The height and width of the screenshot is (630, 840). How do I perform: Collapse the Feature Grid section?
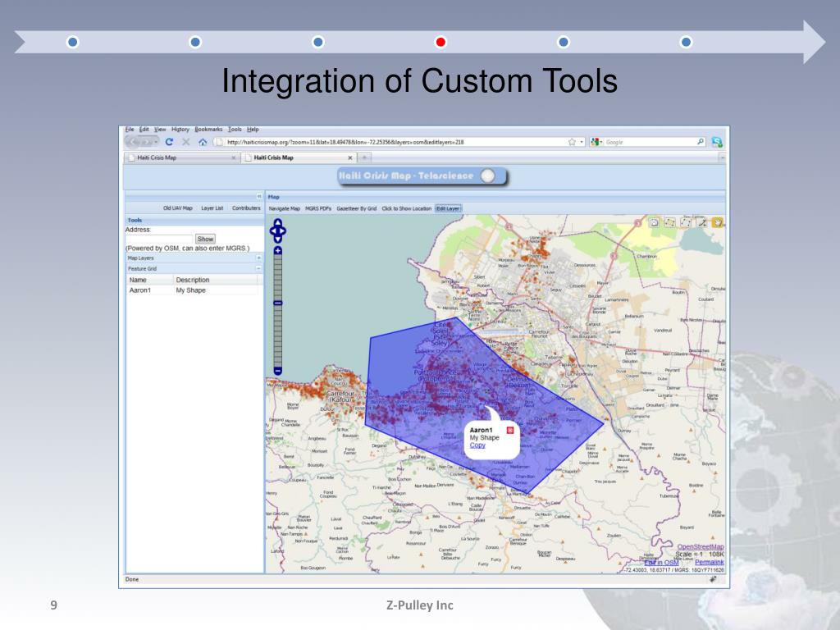258,268
